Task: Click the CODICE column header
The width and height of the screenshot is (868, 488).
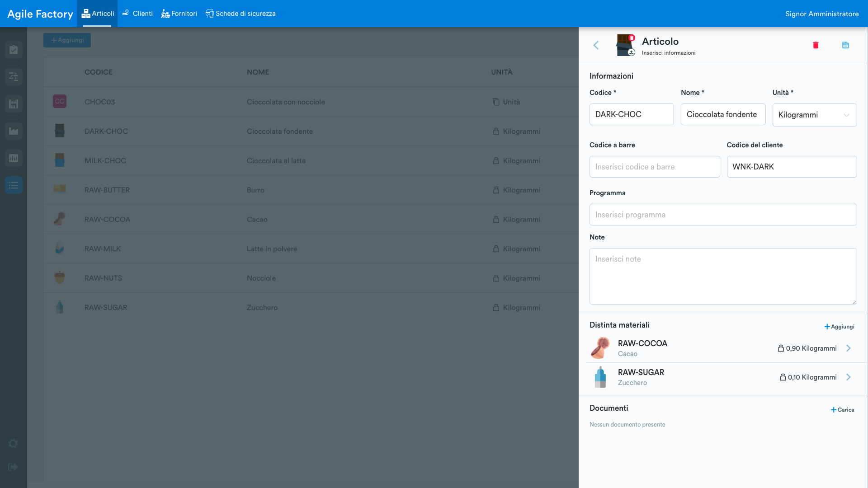Action: tap(99, 72)
